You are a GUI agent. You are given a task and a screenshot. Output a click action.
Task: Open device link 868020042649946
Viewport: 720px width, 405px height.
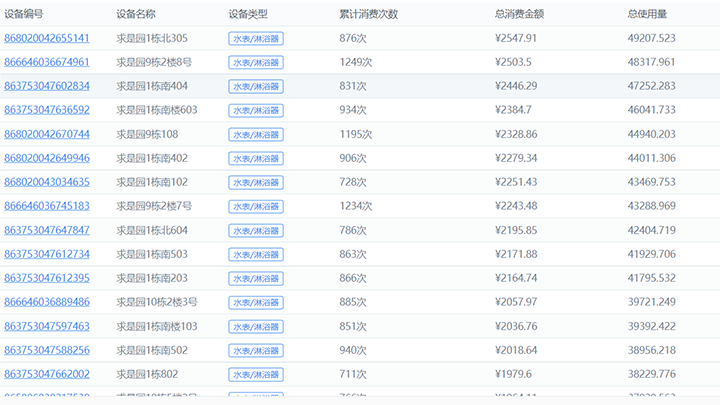[x=47, y=158]
